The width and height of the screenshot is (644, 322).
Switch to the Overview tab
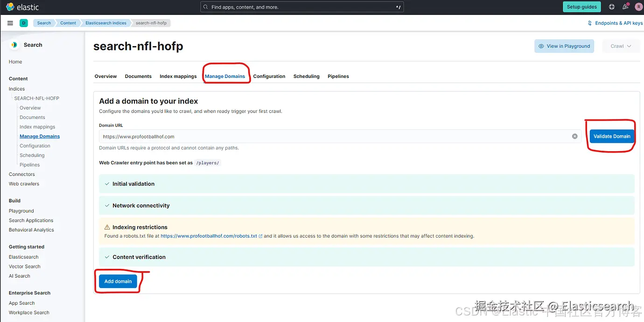(105, 76)
